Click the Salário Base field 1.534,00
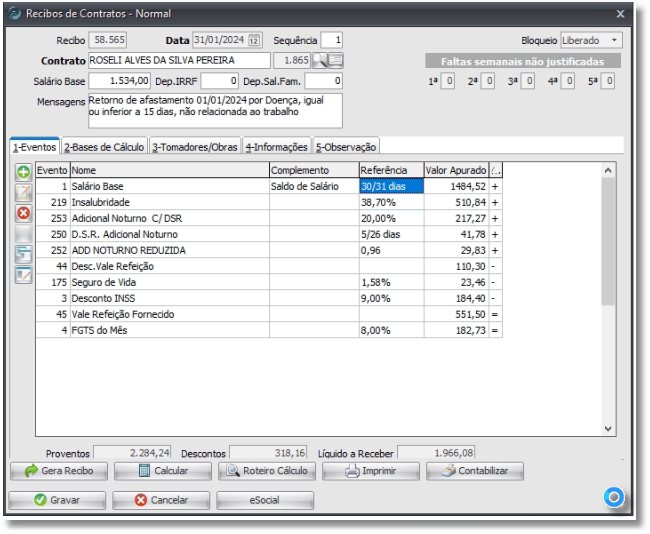The image size is (650, 534). [x=119, y=81]
